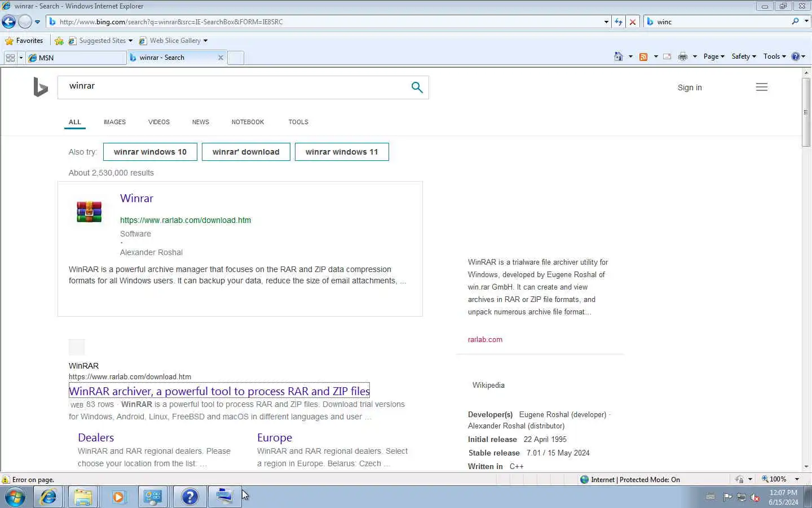The height and width of the screenshot is (508, 812).
Task: Click the winrar' download suggestion
Action: pyautogui.click(x=246, y=152)
